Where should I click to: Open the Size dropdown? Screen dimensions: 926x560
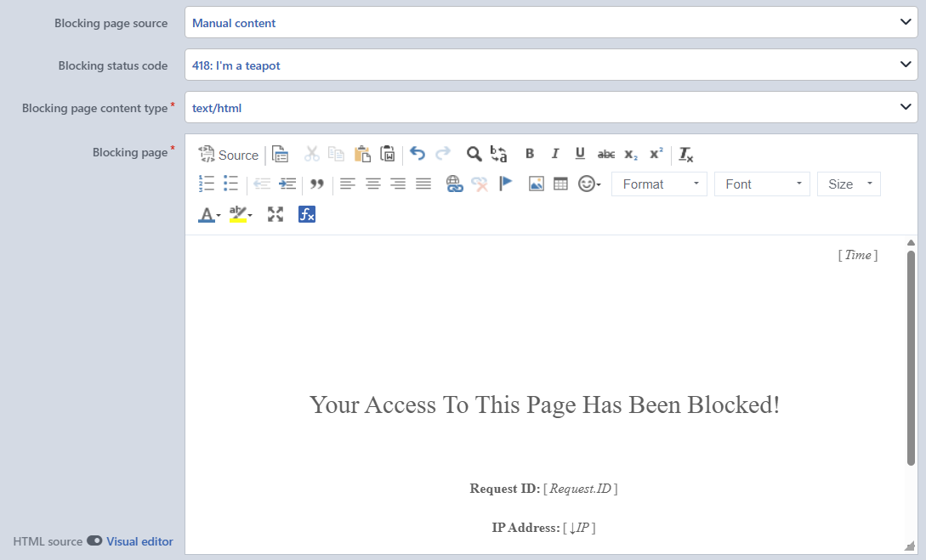(849, 184)
